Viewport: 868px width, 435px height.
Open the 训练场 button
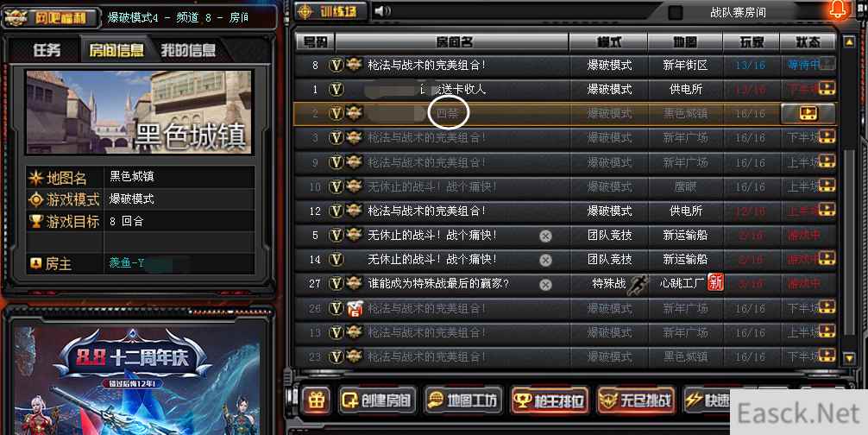tap(331, 11)
